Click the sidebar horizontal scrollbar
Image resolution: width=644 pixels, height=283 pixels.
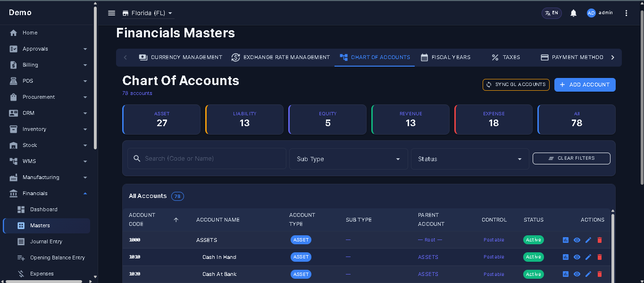[x=43, y=282]
